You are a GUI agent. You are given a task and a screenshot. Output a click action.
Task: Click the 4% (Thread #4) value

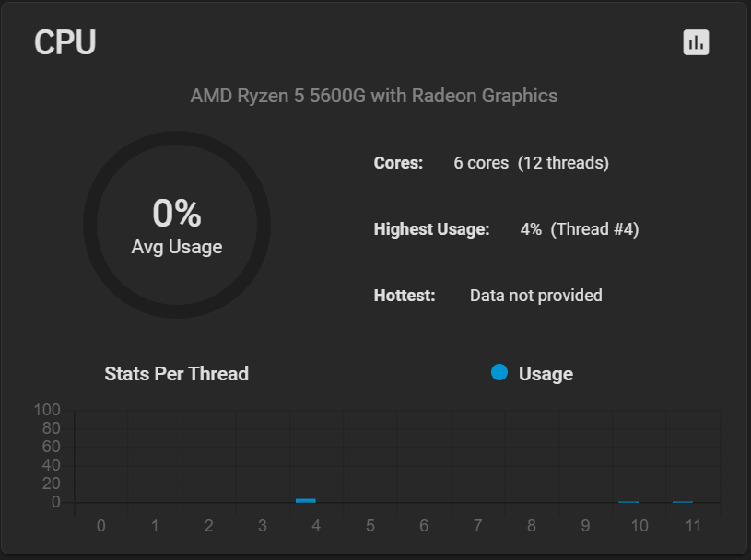click(x=580, y=229)
